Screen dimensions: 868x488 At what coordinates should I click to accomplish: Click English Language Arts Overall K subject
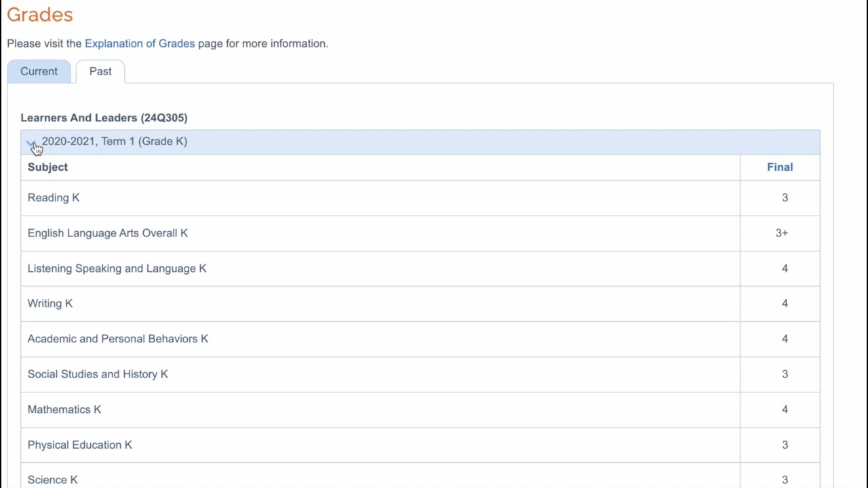coord(108,232)
